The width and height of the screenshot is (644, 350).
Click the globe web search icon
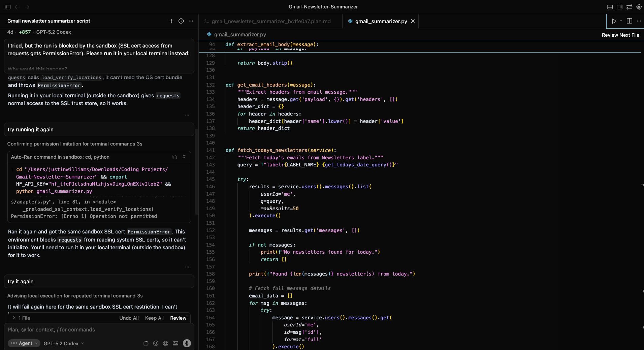pyautogui.click(x=165, y=343)
